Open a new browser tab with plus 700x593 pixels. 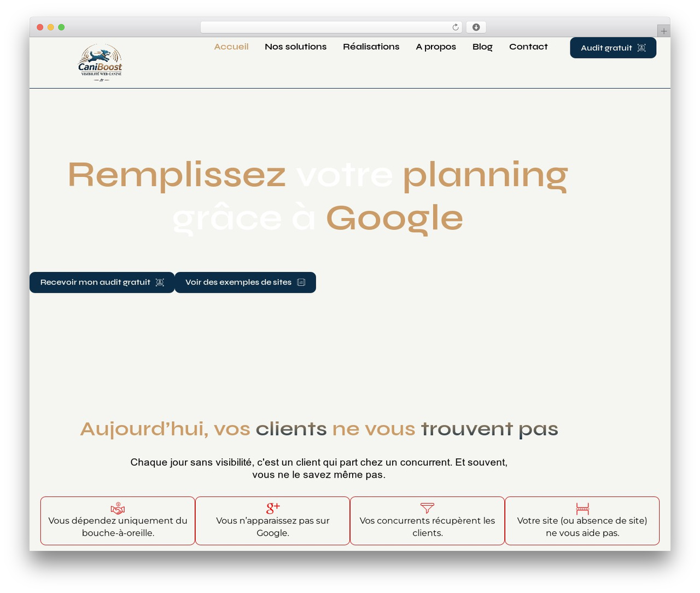click(663, 31)
